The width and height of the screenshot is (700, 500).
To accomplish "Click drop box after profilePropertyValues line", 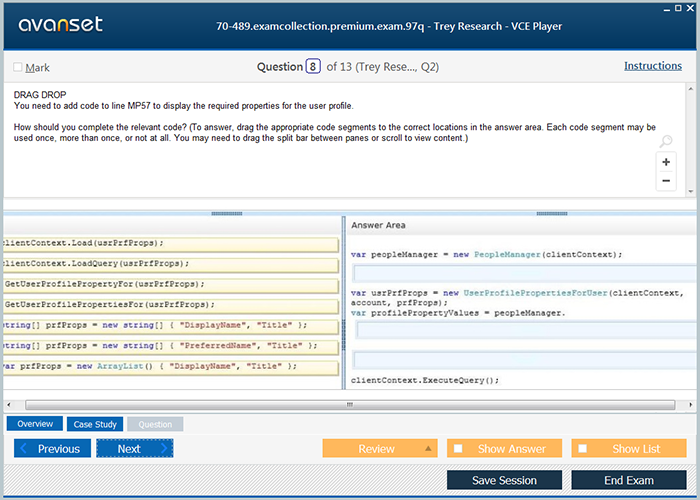I will [528, 330].
